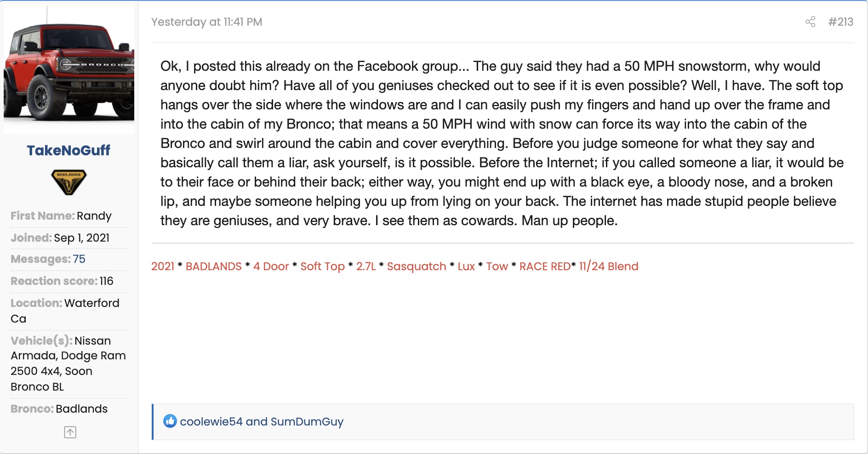Click the Yesterday at 11:41 PM timestamp
The height and width of the screenshot is (454, 868).
point(206,22)
